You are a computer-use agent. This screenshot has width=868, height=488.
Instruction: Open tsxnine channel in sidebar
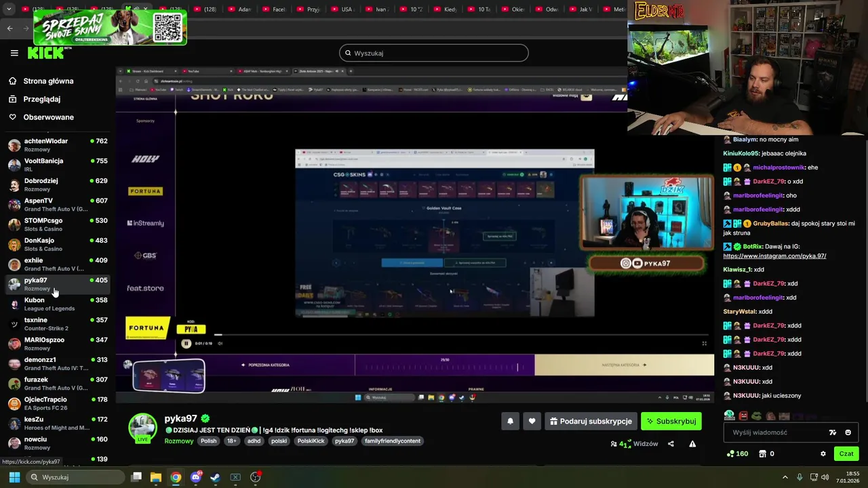(57, 324)
